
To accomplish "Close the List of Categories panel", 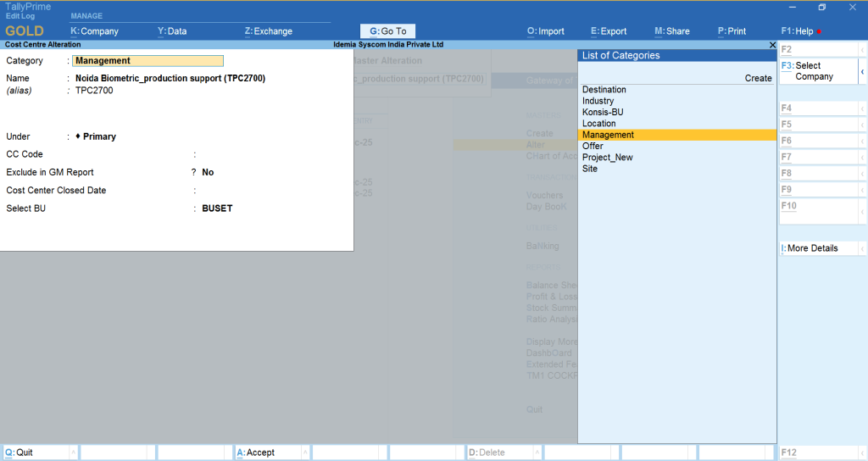I will click(771, 44).
